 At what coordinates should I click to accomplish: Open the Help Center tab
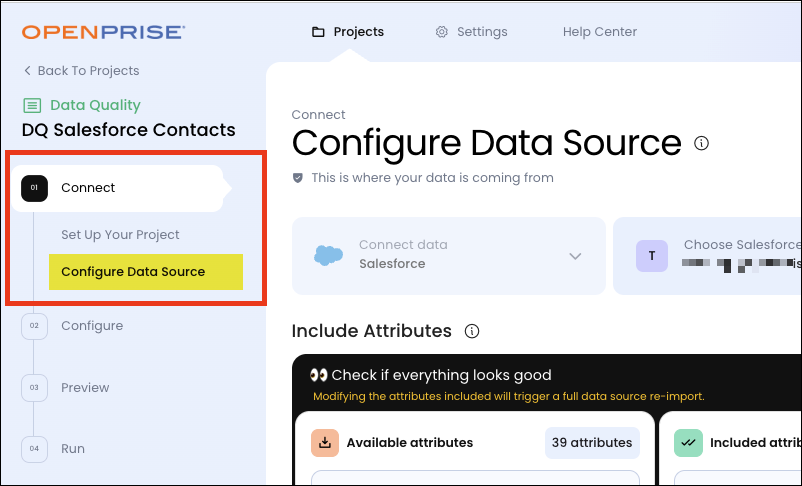tap(599, 32)
